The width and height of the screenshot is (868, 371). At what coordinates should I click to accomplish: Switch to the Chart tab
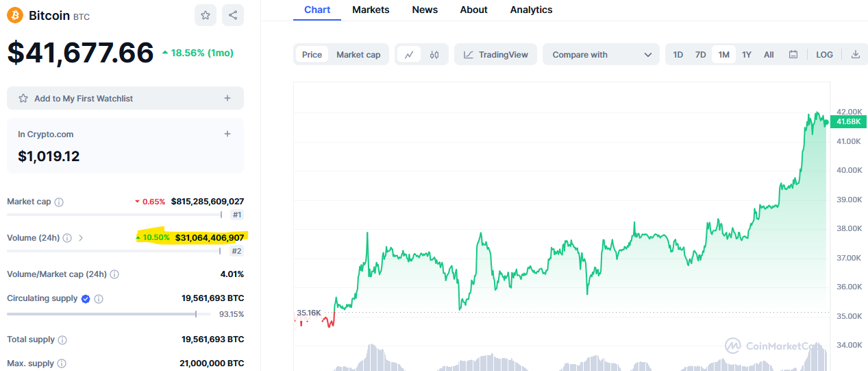pos(317,10)
